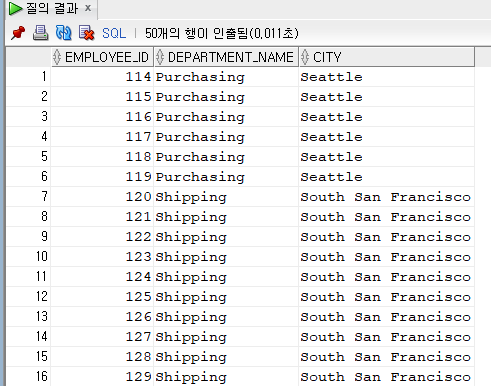
Task: Close the 질의 결과 tab
Action: coord(88,8)
